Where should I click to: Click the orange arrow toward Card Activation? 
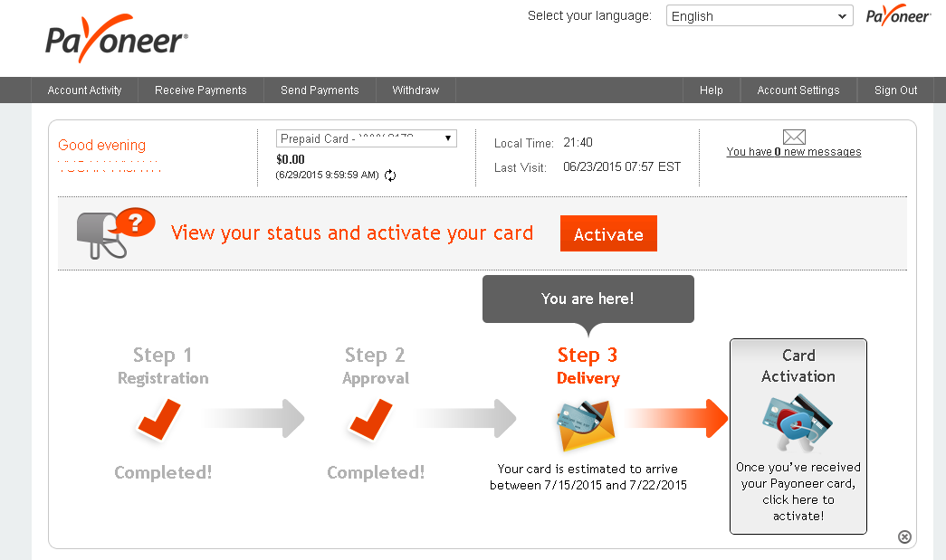pyautogui.click(x=677, y=418)
